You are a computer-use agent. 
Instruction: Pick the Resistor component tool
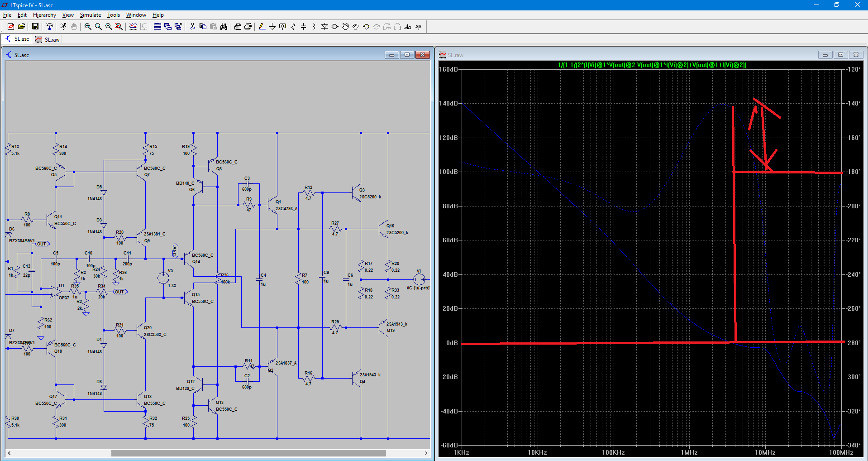coord(293,27)
